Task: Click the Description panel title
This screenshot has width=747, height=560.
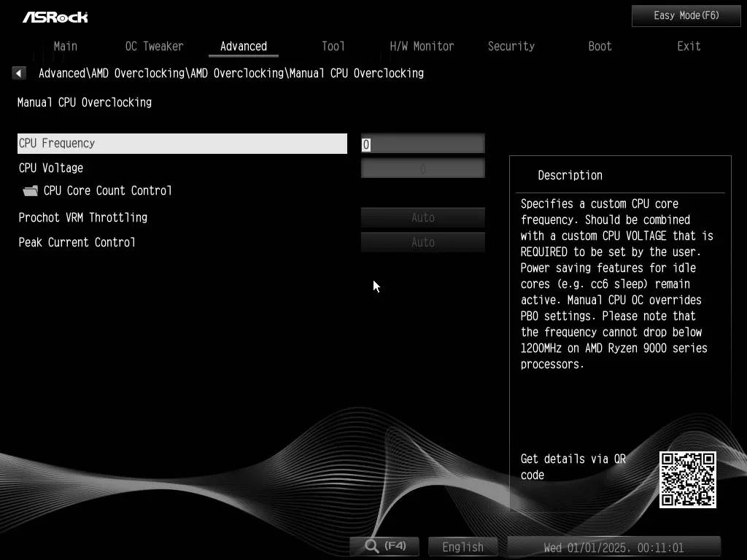Action: coord(570,175)
